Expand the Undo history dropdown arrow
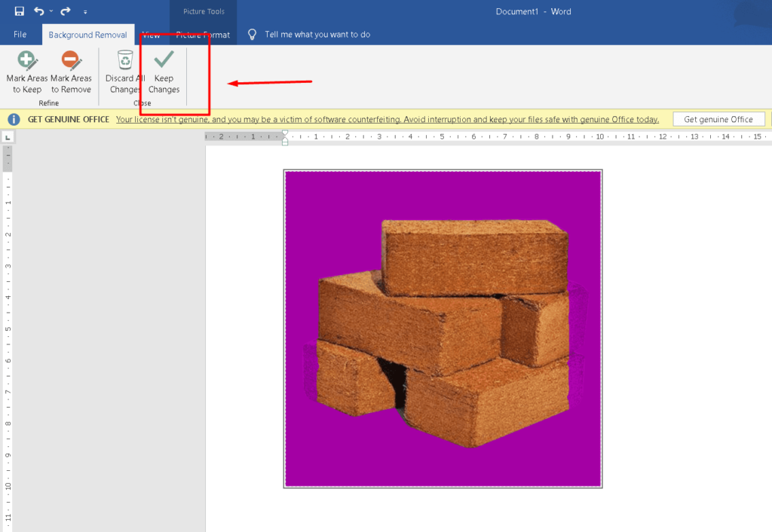Screen dimensions: 772x532 tap(51, 12)
